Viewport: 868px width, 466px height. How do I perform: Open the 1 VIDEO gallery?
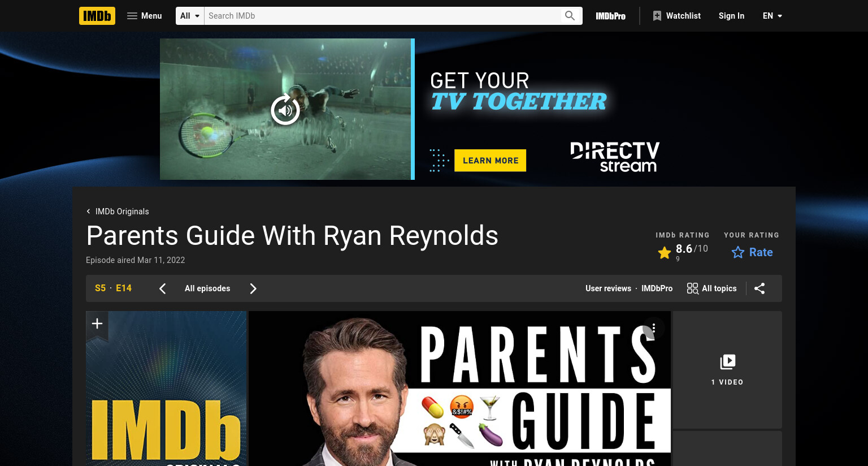click(727, 369)
